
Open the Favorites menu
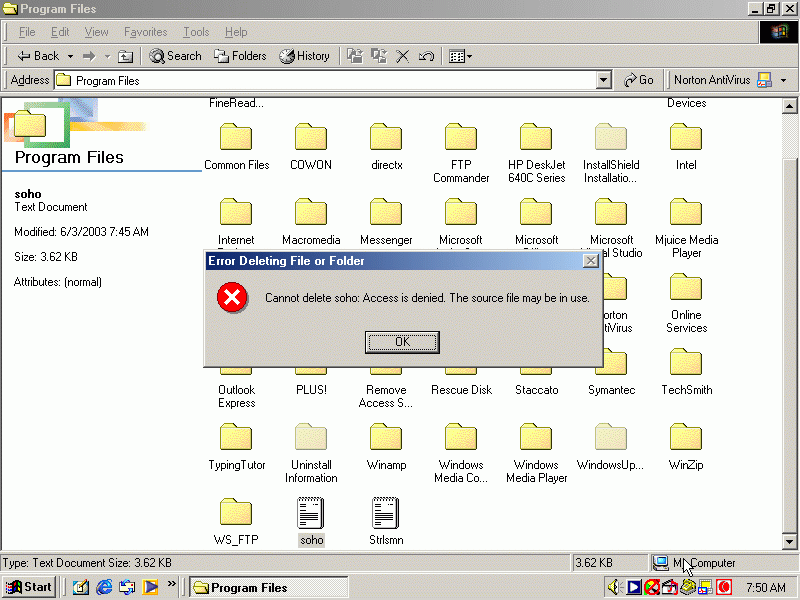[x=145, y=32]
